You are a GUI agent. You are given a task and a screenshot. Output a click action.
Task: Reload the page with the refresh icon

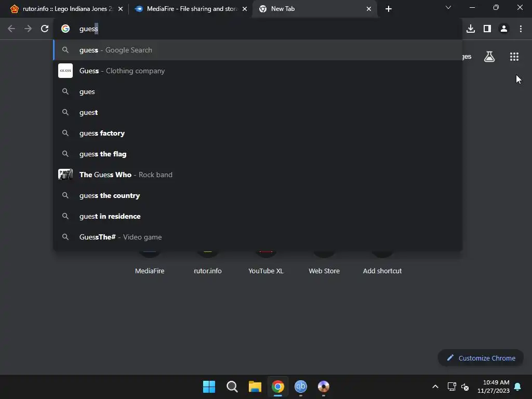[x=45, y=29]
